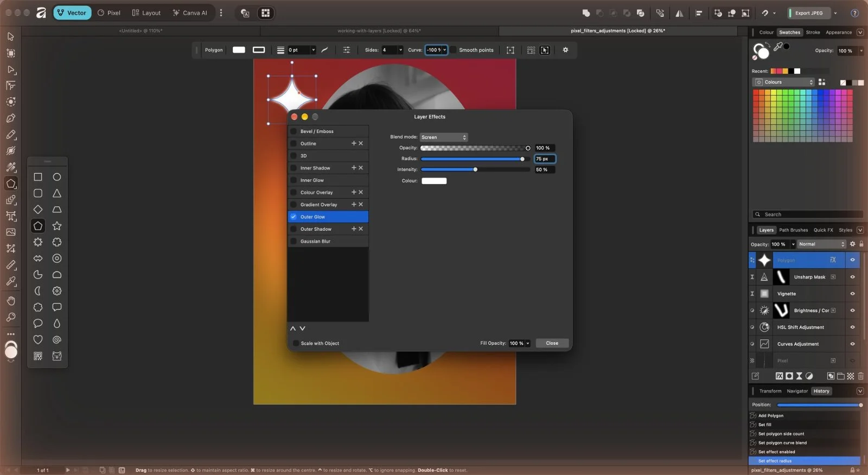Select the Zoom magnifier tool
The width and height of the screenshot is (868, 475).
click(11, 317)
